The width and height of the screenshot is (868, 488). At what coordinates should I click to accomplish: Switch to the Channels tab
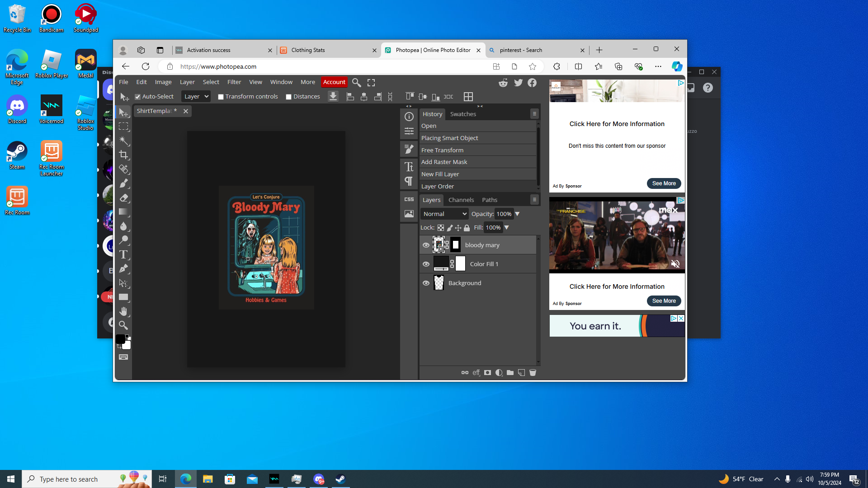tap(461, 200)
